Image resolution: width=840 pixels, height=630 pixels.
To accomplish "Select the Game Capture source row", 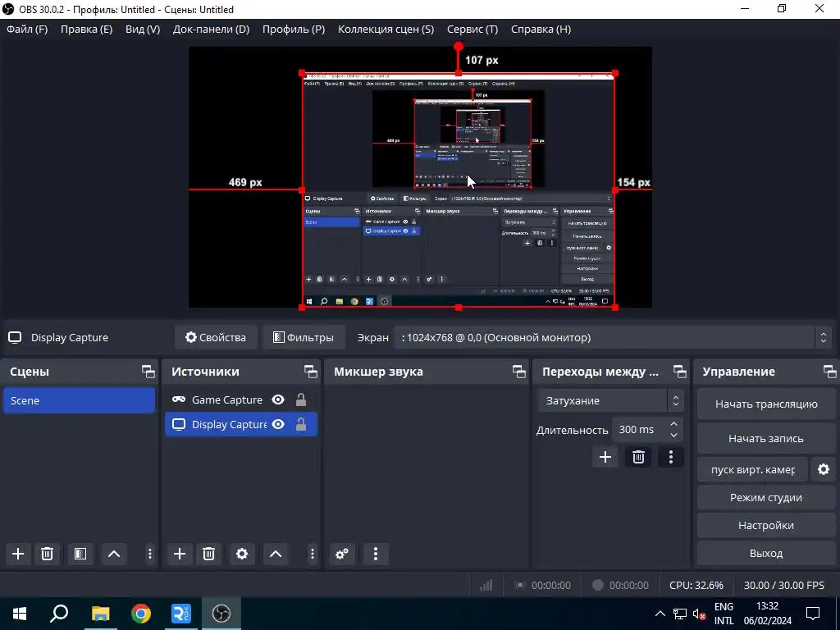I will [241, 399].
